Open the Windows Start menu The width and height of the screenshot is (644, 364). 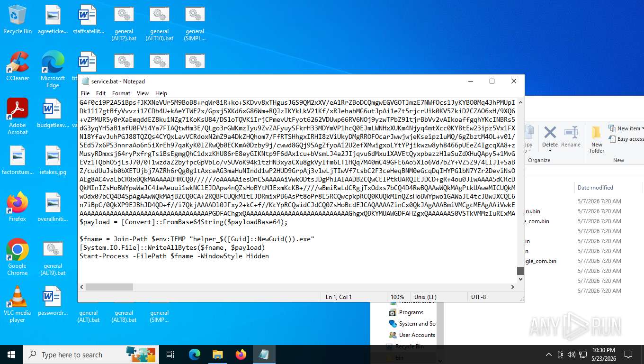click(x=11, y=355)
